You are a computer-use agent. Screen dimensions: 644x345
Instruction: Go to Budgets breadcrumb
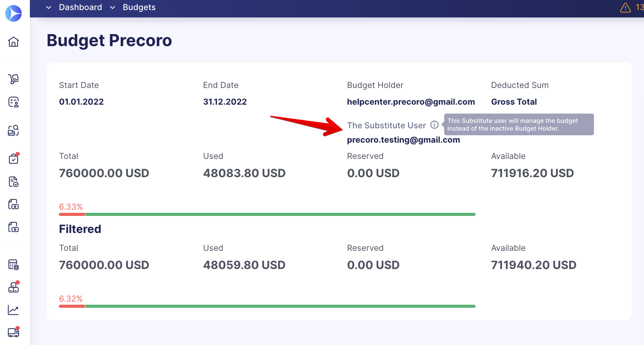(139, 7)
